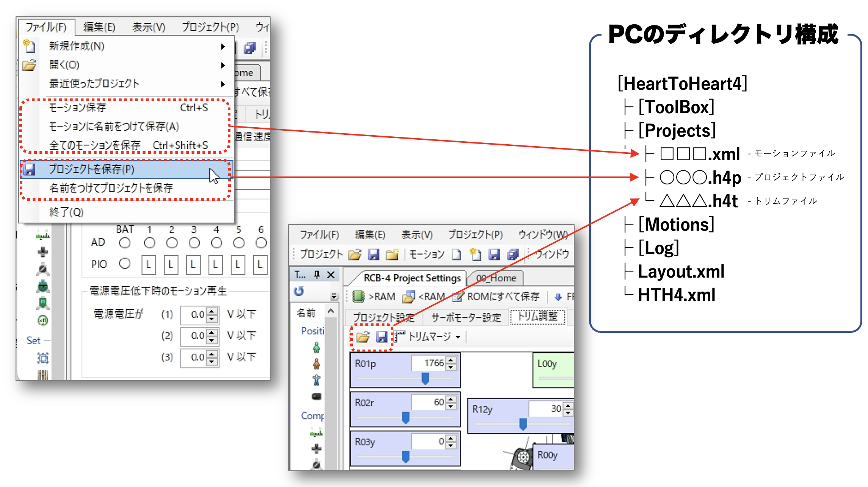This screenshot has height=487, width=868.
Task: Switch to the サーボモーター設定 tab
Action: pos(466,318)
